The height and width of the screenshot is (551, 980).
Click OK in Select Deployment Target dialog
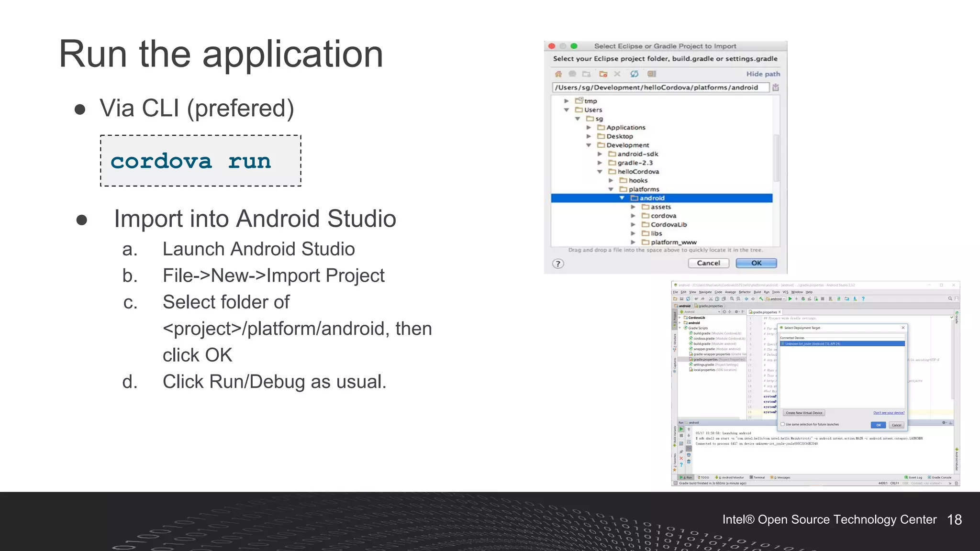pos(878,425)
